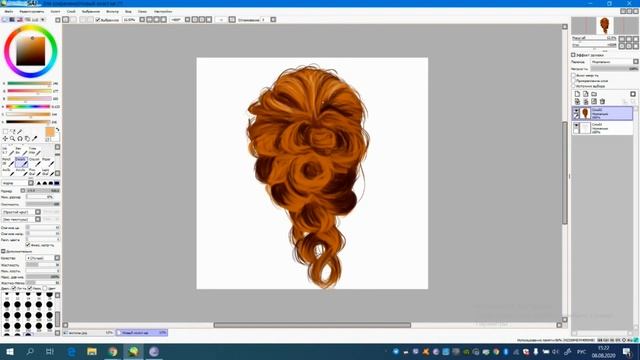This screenshot has width=640, height=360.
Task: Select the eyedropper color picker tool
Action: point(35,139)
